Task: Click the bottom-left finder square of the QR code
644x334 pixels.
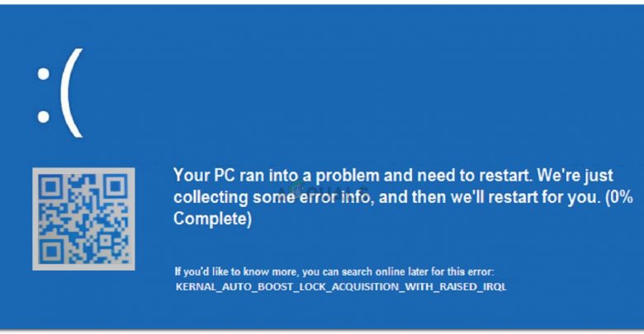Action: [x=50, y=252]
